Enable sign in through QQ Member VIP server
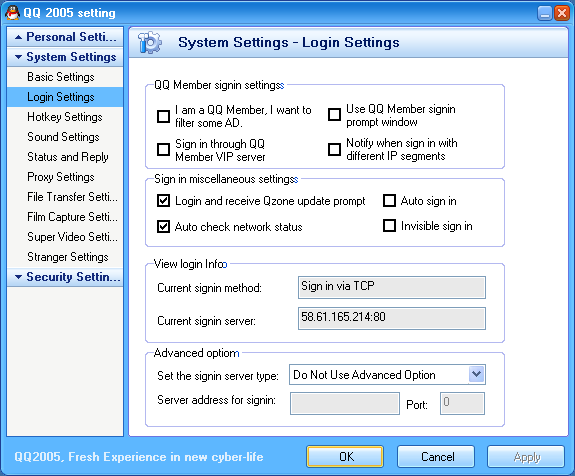 tap(163, 150)
